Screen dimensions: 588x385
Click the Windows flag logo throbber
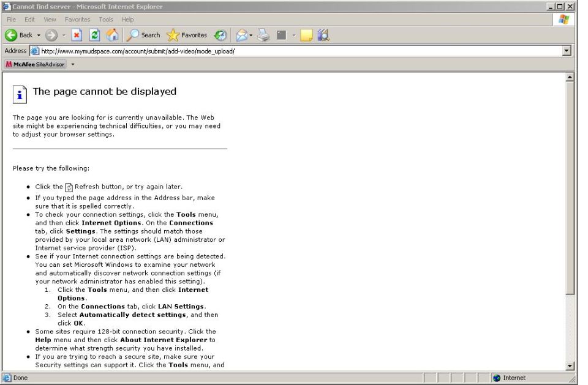pyautogui.click(x=563, y=20)
